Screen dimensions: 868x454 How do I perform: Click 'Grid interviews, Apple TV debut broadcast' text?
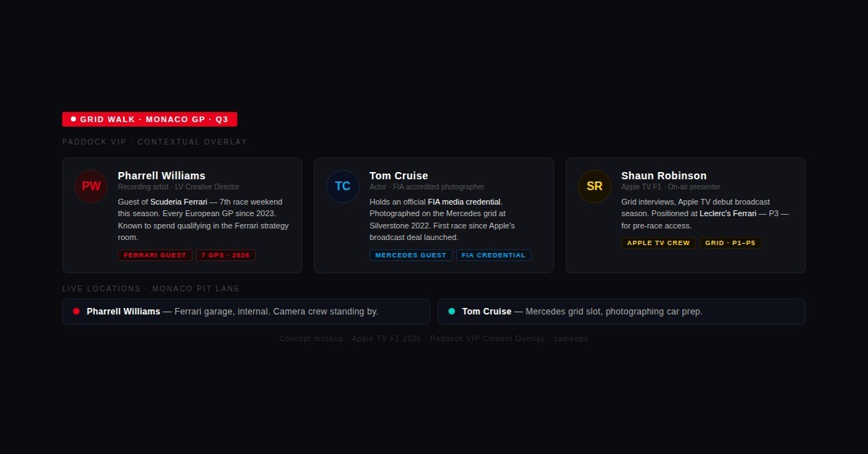coord(696,202)
